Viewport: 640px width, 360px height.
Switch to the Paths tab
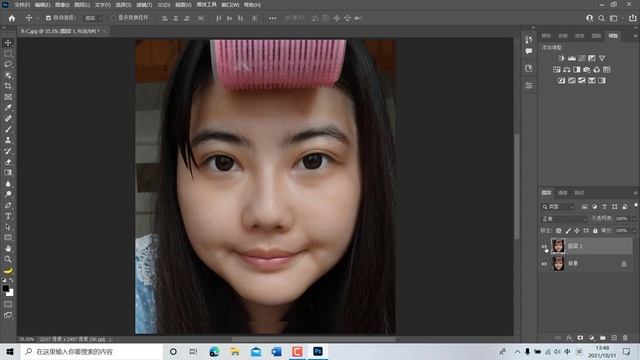(x=579, y=193)
